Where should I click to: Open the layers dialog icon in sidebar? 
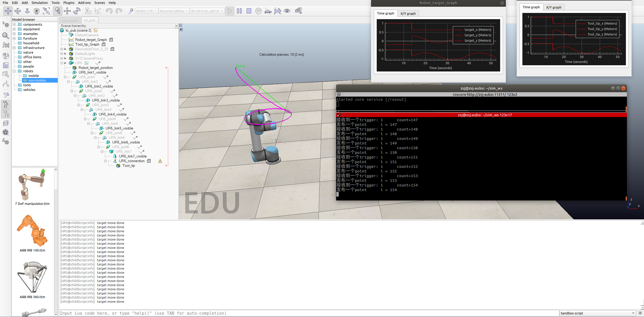pos(6,123)
